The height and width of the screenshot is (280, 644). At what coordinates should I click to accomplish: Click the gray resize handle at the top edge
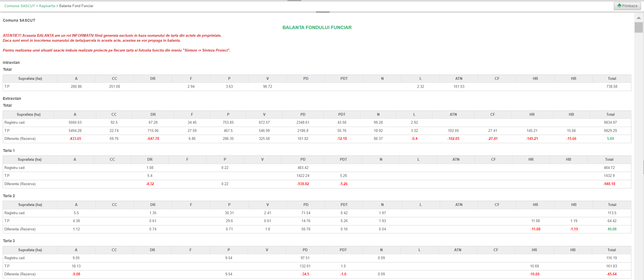pyautogui.click(x=294, y=1)
